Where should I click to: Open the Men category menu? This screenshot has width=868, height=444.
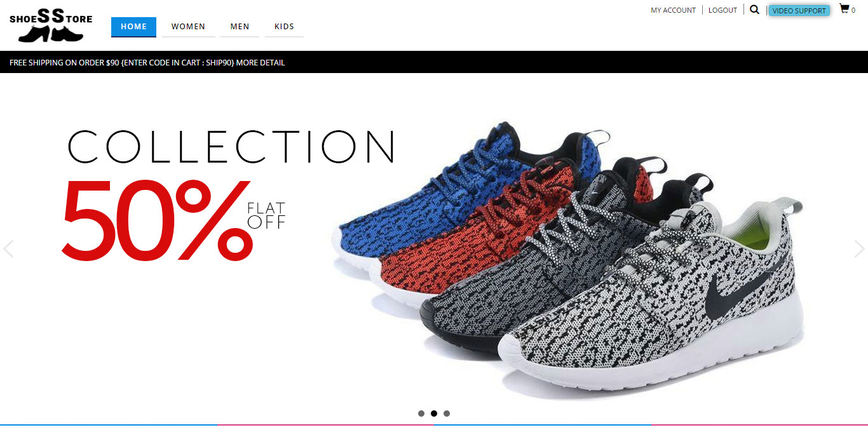pyautogui.click(x=240, y=27)
